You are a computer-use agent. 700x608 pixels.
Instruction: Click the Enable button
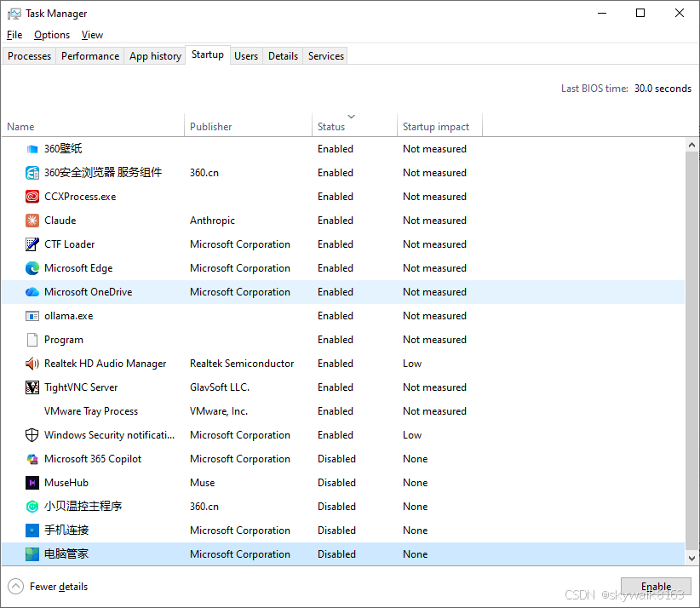tap(656, 586)
